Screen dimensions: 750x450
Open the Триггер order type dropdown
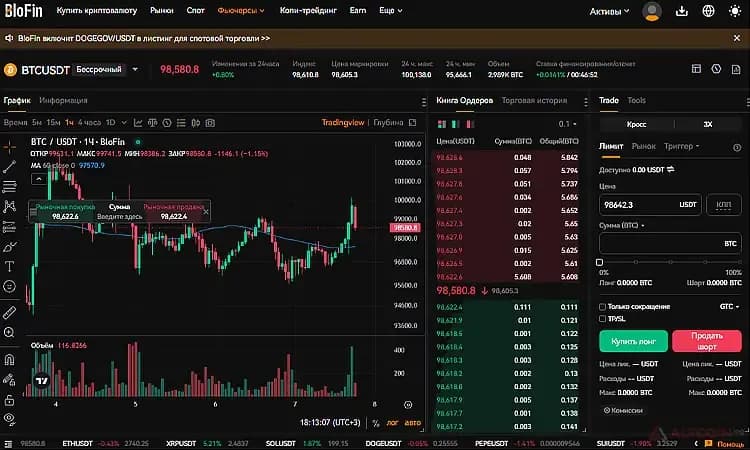[682, 146]
